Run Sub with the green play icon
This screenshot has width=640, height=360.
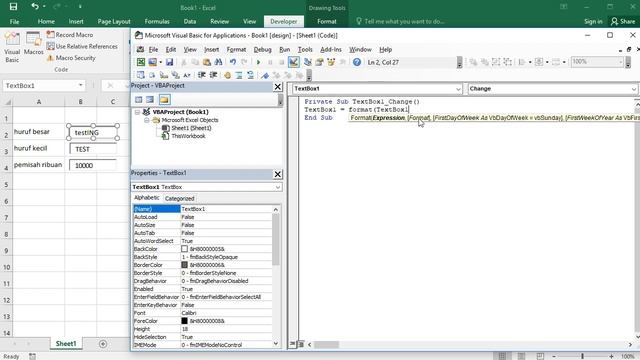pos(258,62)
